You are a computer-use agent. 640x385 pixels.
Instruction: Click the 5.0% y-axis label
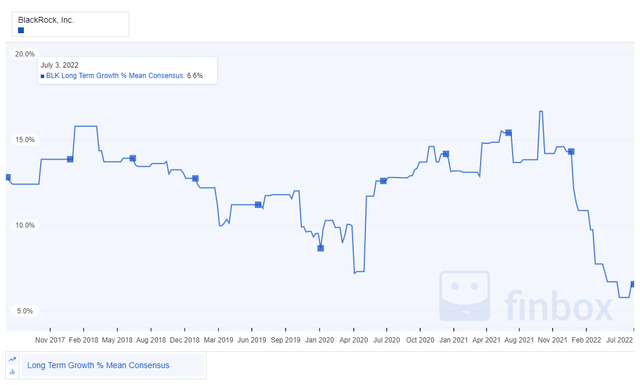click(x=25, y=311)
